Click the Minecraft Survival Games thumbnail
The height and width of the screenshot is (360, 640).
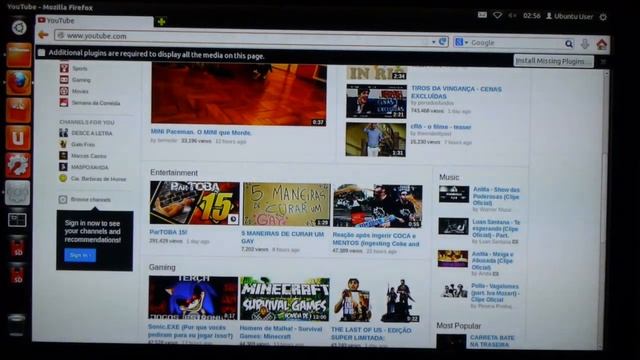pyautogui.click(x=284, y=299)
